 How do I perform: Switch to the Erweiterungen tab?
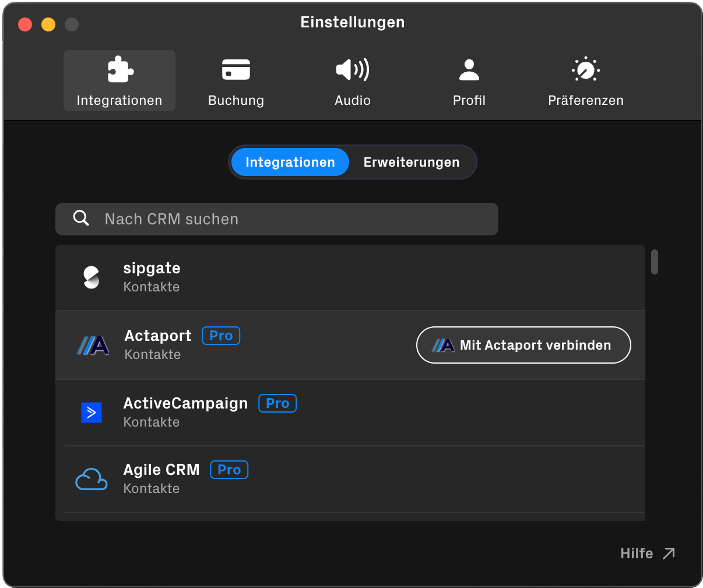click(411, 162)
